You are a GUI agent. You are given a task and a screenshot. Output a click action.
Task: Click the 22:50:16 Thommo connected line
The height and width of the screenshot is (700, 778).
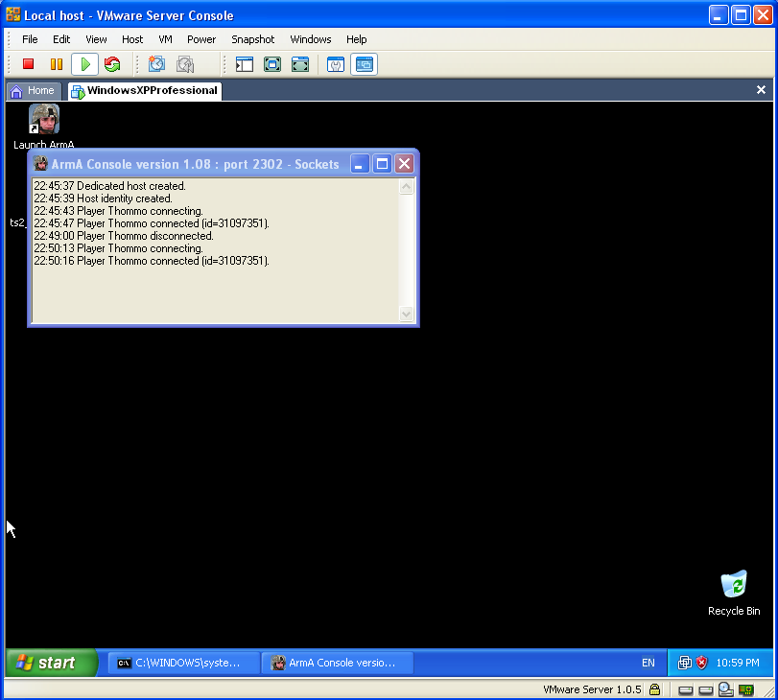coord(152,261)
